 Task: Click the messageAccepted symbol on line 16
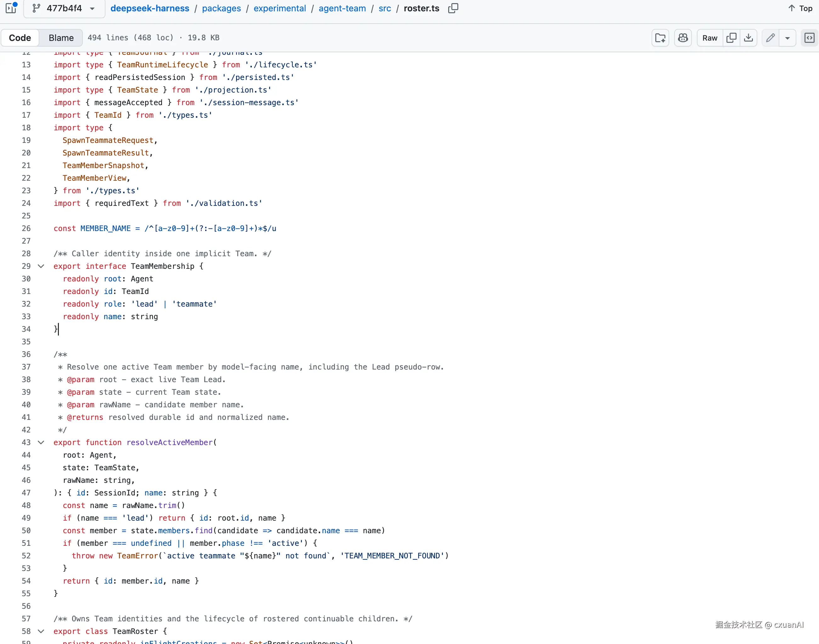(x=128, y=103)
